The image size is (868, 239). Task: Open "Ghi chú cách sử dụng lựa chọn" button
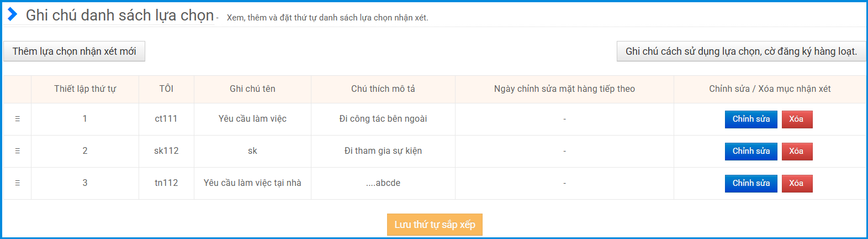point(741,51)
